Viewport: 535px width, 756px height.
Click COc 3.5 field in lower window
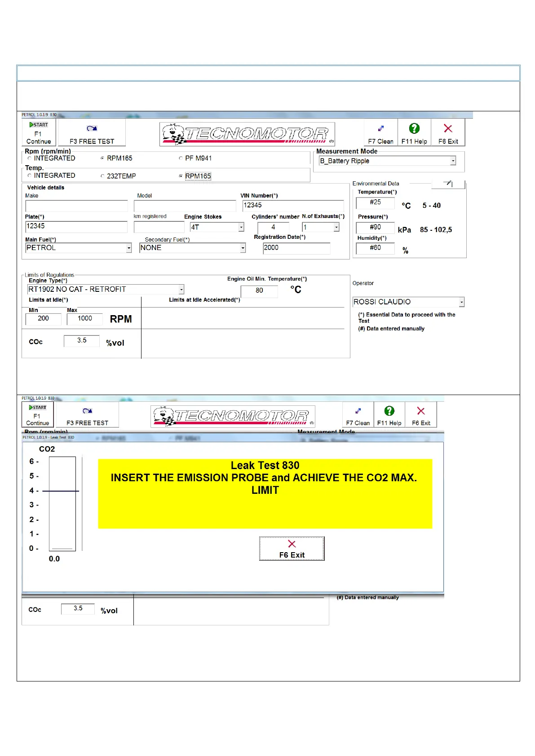tap(78, 609)
